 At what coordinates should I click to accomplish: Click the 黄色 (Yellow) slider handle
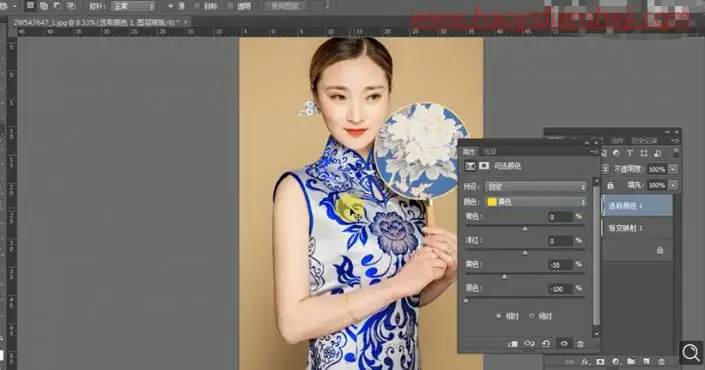(x=504, y=276)
